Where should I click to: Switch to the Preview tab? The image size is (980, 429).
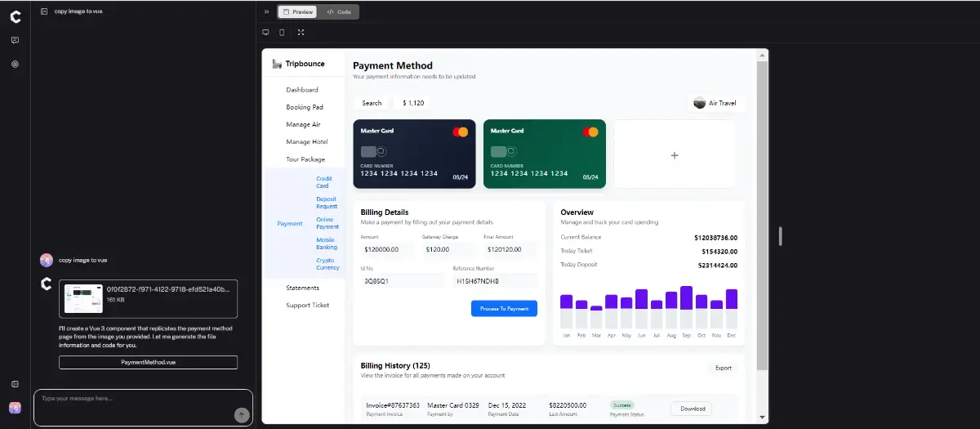coord(297,12)
